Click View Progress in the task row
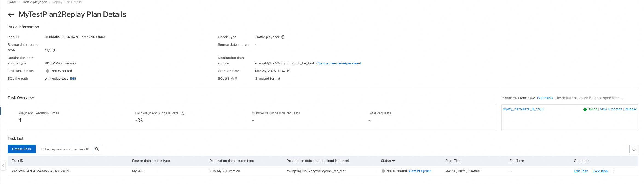This screenshot has height=184, width=644. click(420, 171)
